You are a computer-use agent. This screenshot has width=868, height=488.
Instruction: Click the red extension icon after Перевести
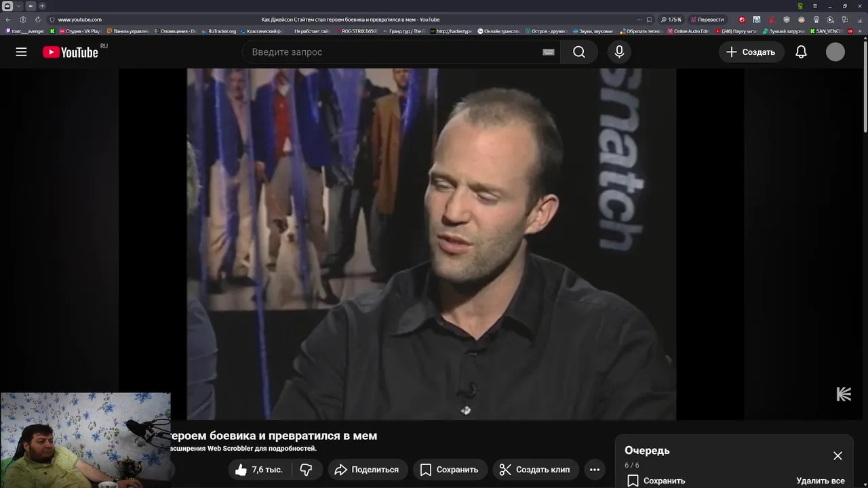pos(742,20)
